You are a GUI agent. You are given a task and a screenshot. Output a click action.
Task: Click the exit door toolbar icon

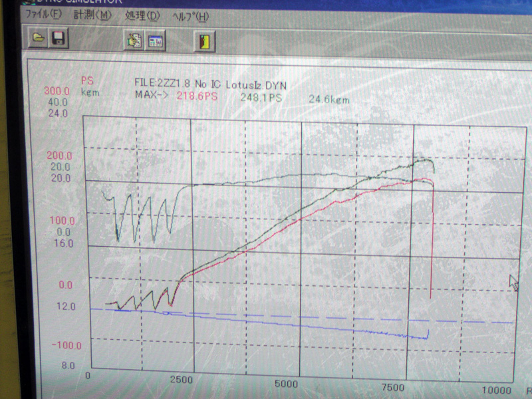pos(205,42)
